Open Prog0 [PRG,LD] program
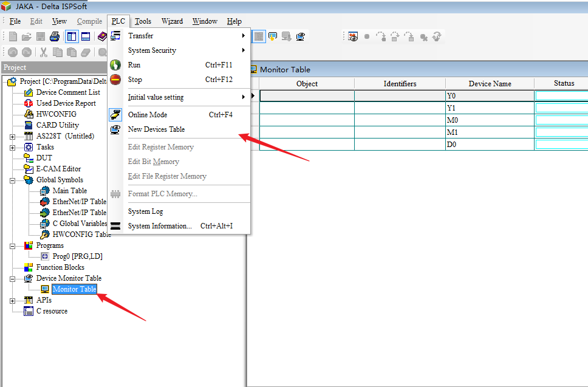The width and height of the screenshot is (588, 387). click(77, 256)
